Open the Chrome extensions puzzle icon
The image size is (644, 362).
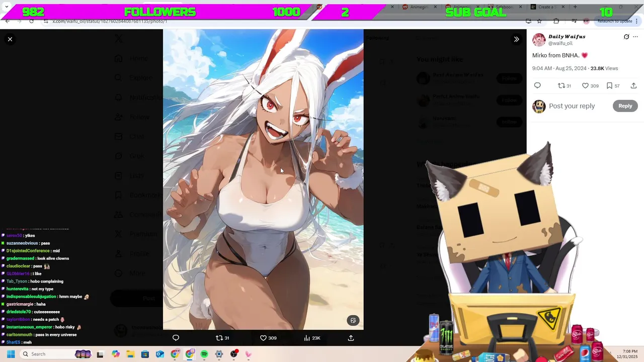pos(556,21)
